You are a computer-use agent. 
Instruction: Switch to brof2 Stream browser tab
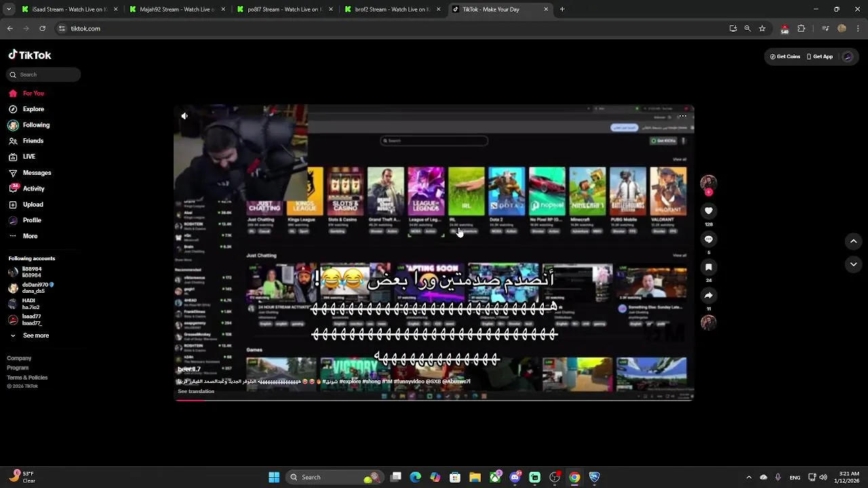click(392, 9)
